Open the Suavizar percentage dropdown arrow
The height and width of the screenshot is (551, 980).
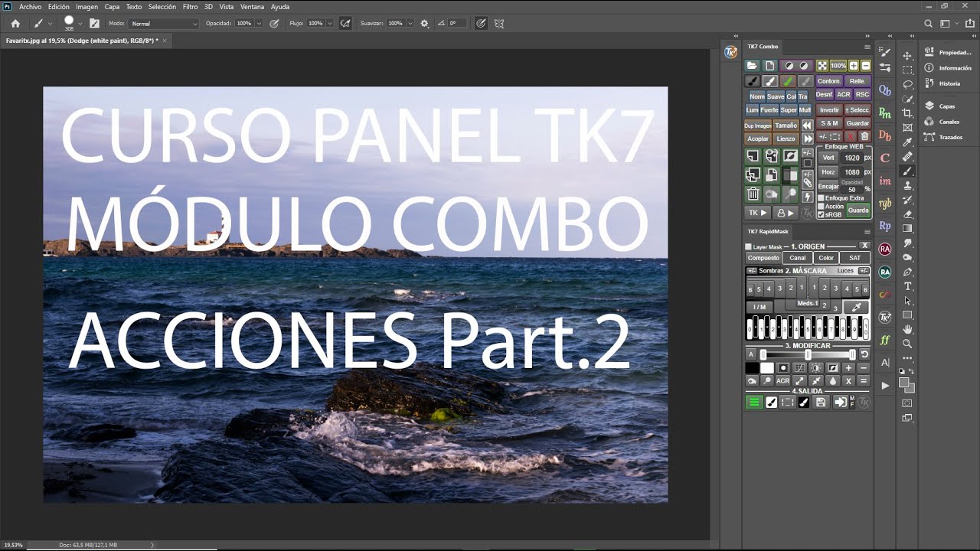410,24
